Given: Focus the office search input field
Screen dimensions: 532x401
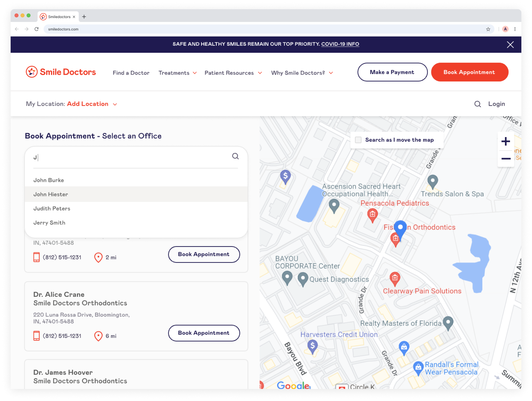Looking at the screenshot, I should (131, 157).
